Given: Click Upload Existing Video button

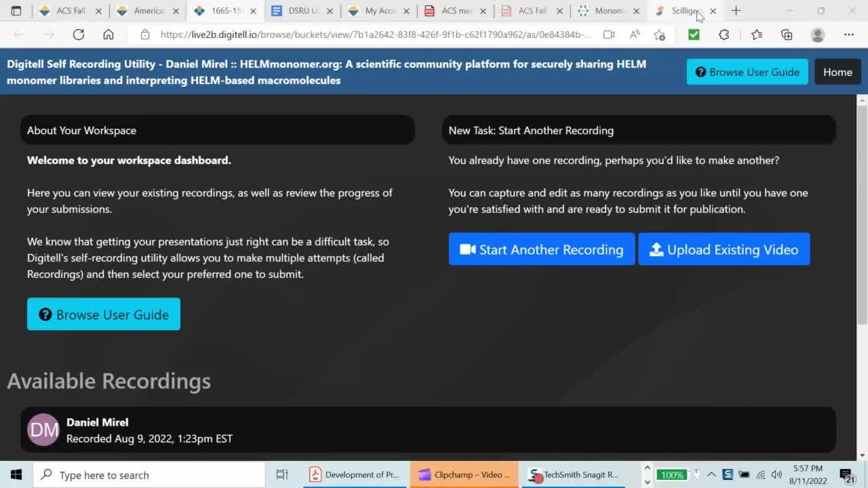Looking at the screenshot, I should (x=724, y=249).
